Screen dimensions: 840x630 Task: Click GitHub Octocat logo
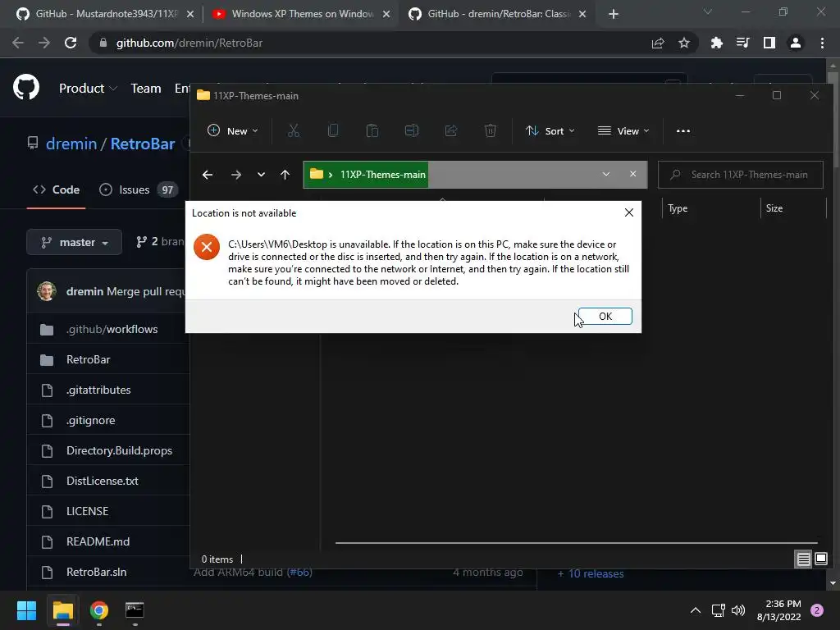click(26, 88)
